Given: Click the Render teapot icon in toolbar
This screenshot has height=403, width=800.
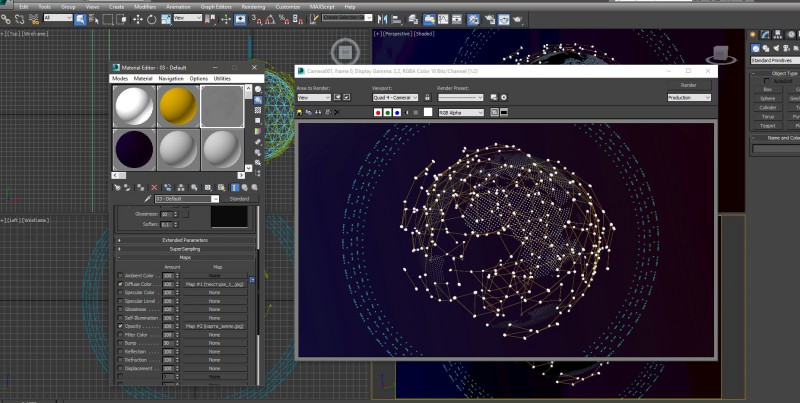Looking at the screenshot, I should [517, 19].
